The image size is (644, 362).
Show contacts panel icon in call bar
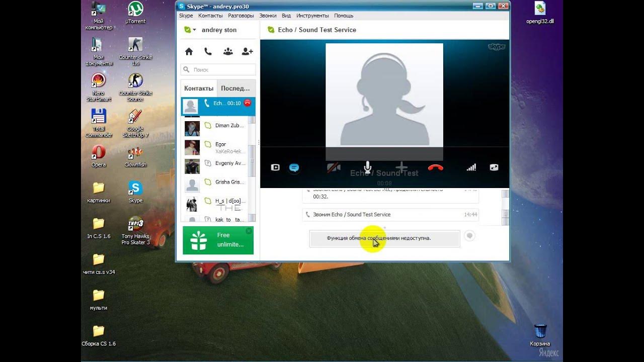[x=275, y=167]
